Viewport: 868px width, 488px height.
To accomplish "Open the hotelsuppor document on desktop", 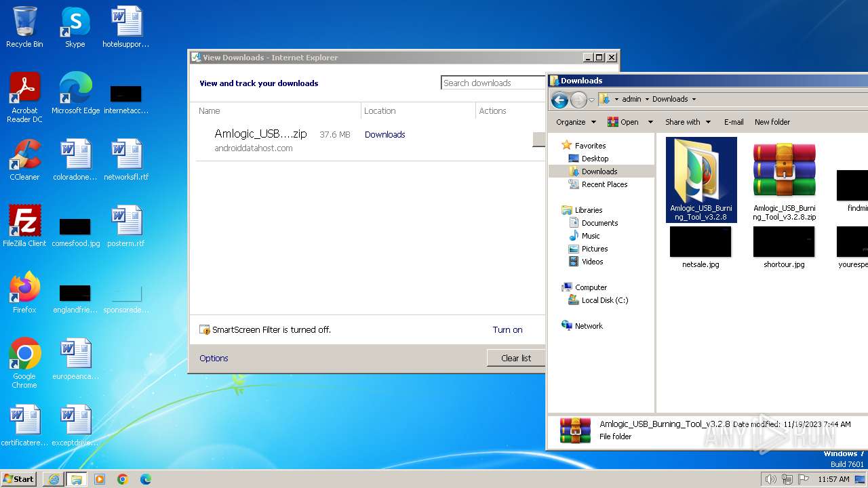I will 125,27.
